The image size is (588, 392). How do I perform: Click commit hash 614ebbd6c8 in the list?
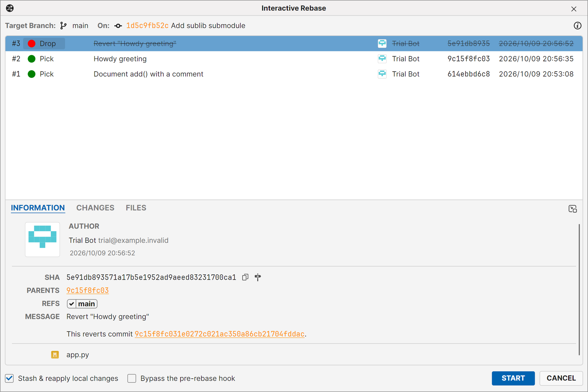coord(469,74)
